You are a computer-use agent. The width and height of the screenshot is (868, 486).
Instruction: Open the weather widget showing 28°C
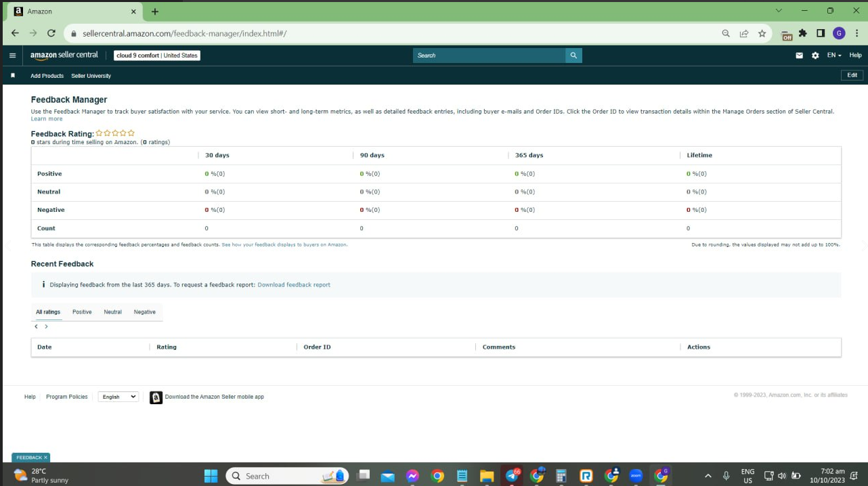[41, 475]
